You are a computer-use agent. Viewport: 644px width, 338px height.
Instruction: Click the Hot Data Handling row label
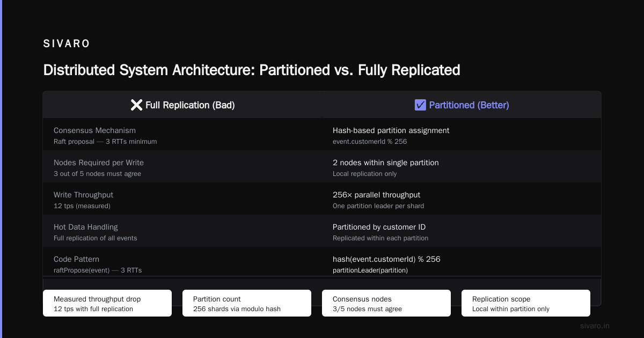tap(86, 227)
